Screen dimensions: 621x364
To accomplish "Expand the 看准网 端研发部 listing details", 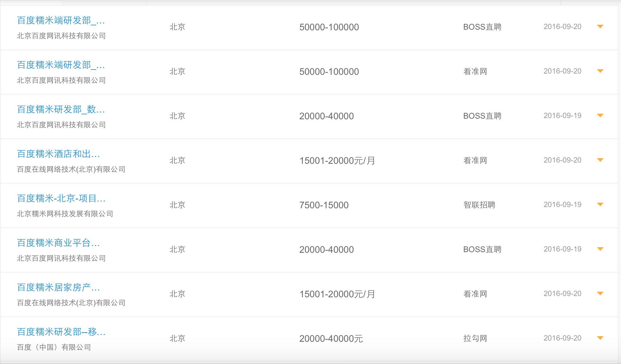I will click(x=600, y=71).
